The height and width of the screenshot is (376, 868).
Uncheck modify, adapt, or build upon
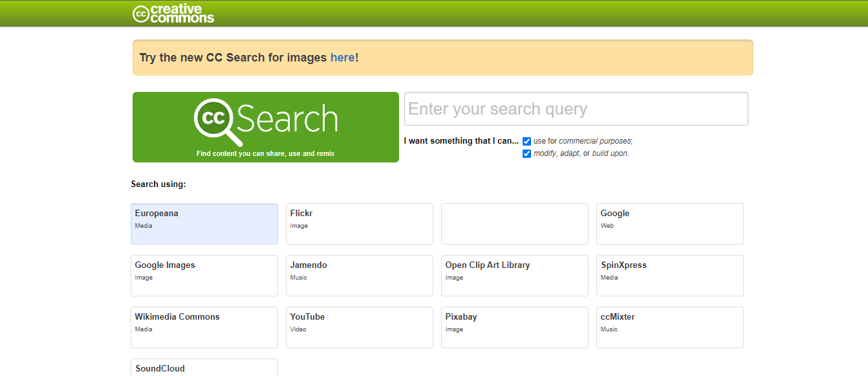526,153
